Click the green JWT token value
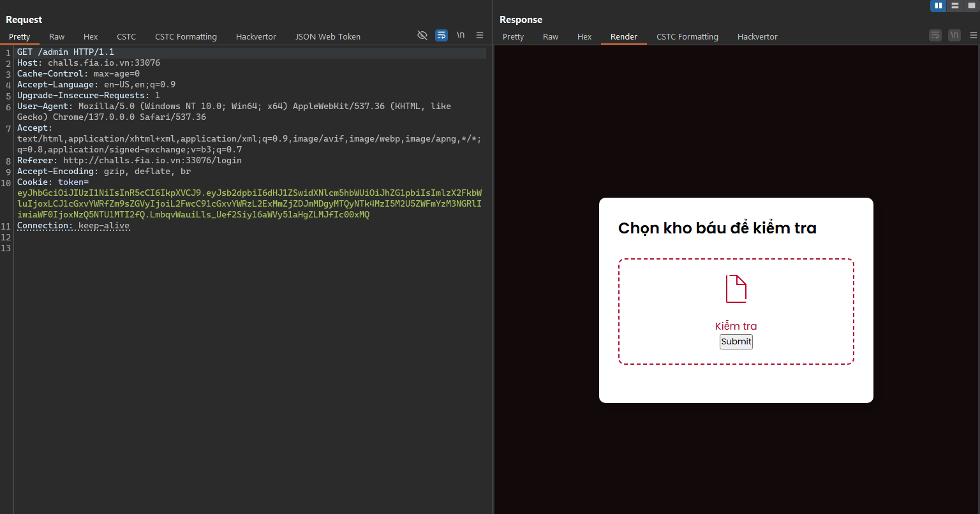Screen dimensions: 980x514 (x=249, y=203)
